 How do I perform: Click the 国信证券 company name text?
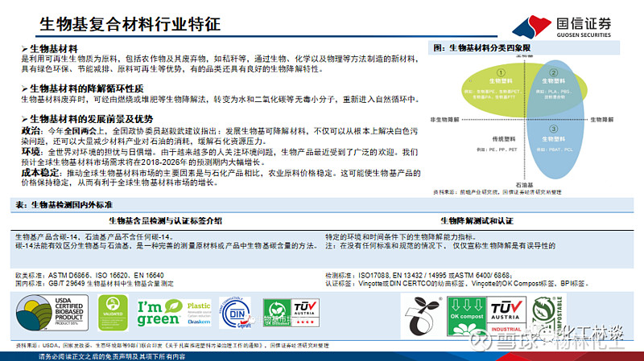pos(584,23)
